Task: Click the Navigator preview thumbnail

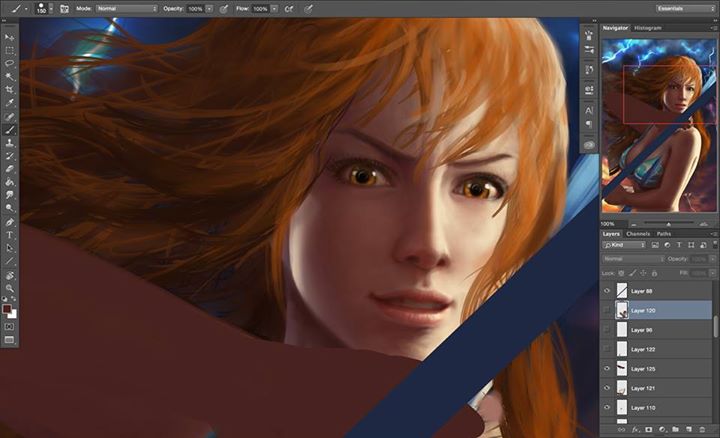Action: 659,123
